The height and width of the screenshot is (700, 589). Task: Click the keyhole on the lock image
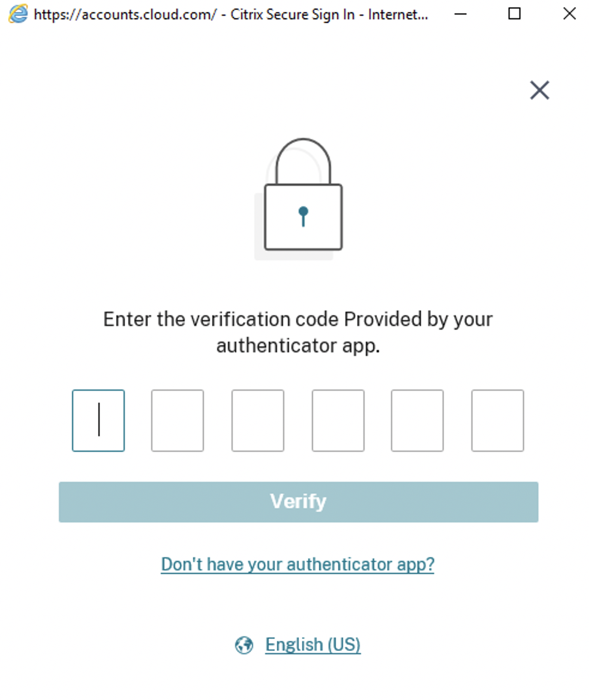[x=303, y=216]
